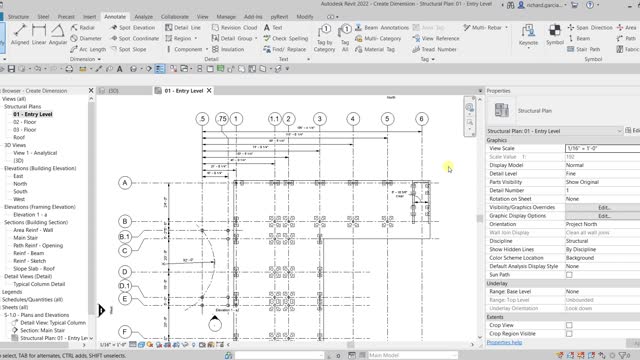This screenshot has height=360, width=640.
Task: Enable the Crop View checkbox
Action: pyautogui.click(x=569, y=325)
